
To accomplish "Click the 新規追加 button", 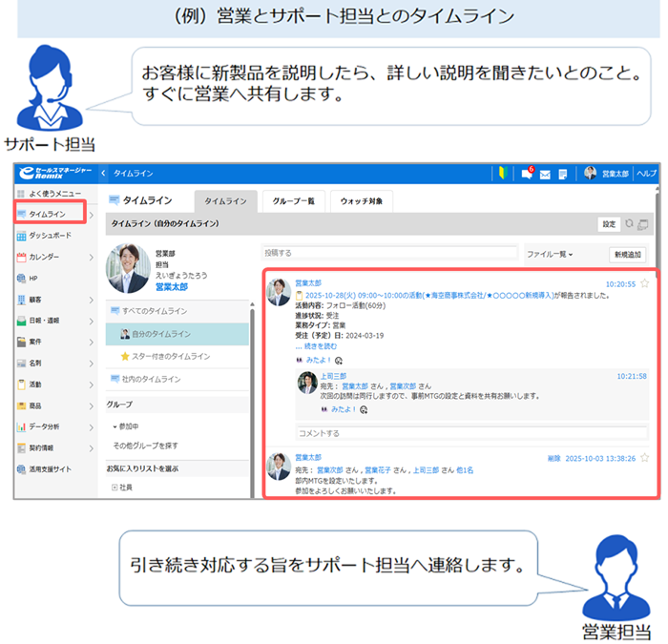I will point(627,255).
